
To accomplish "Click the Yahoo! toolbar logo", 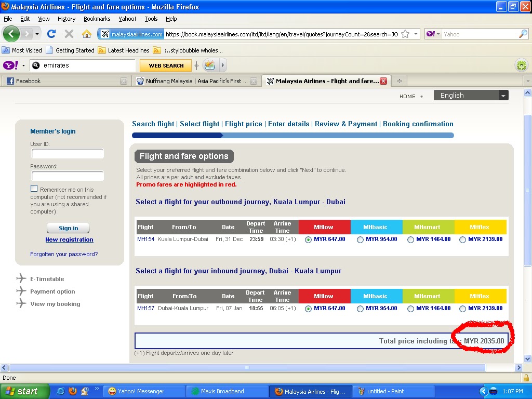I will pos(10,65).
